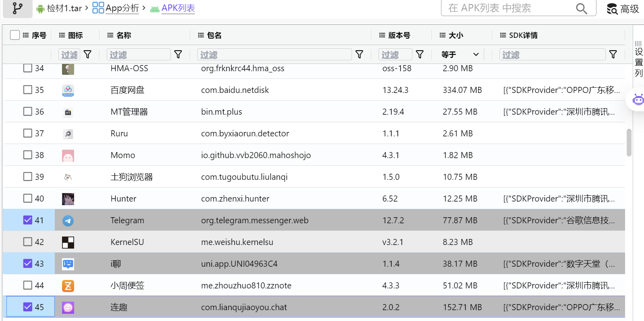Click the KernelSU app icon

click(68, 243)
